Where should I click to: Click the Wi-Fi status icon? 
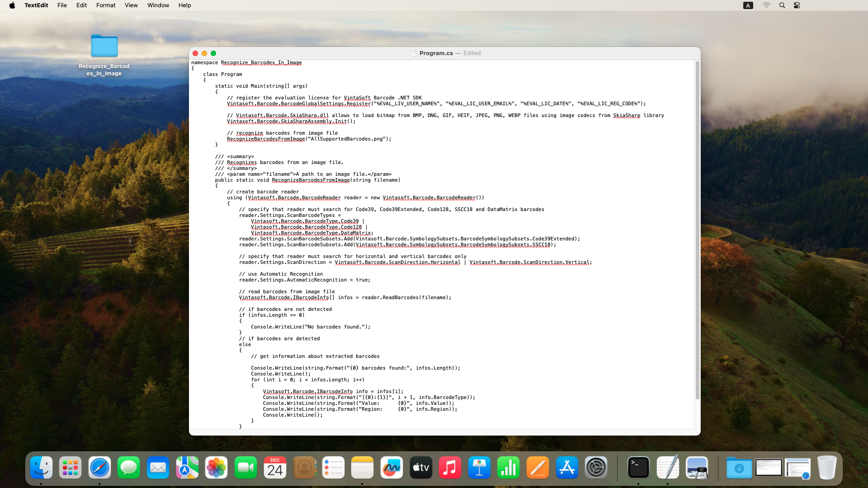(x=766, y=5)
